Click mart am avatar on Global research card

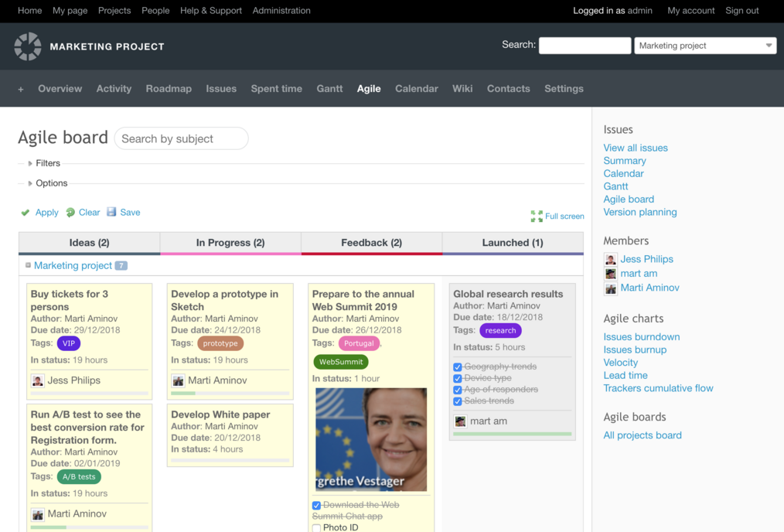[460, 421]
